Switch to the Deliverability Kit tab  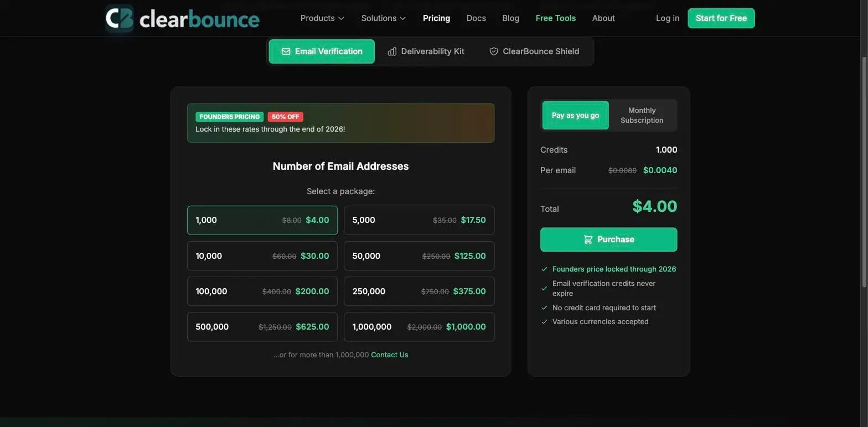pos(426,51)
